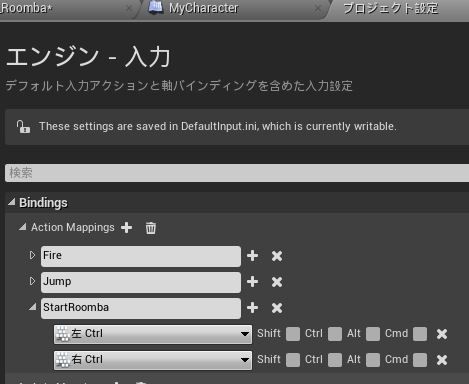Image resolution: width=469 pixels, height=384 pixels.
Task: Enable Ctrl modifier for 左 Ctrl binding
Action: [335, 334]
